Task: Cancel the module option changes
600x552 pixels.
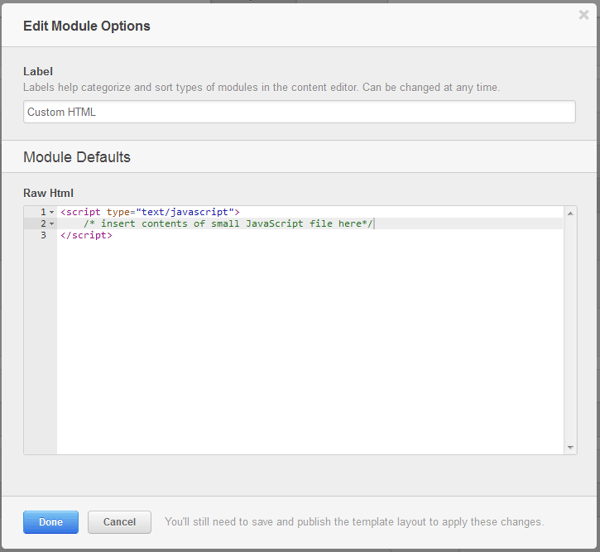Action: [x=119, y=522]
